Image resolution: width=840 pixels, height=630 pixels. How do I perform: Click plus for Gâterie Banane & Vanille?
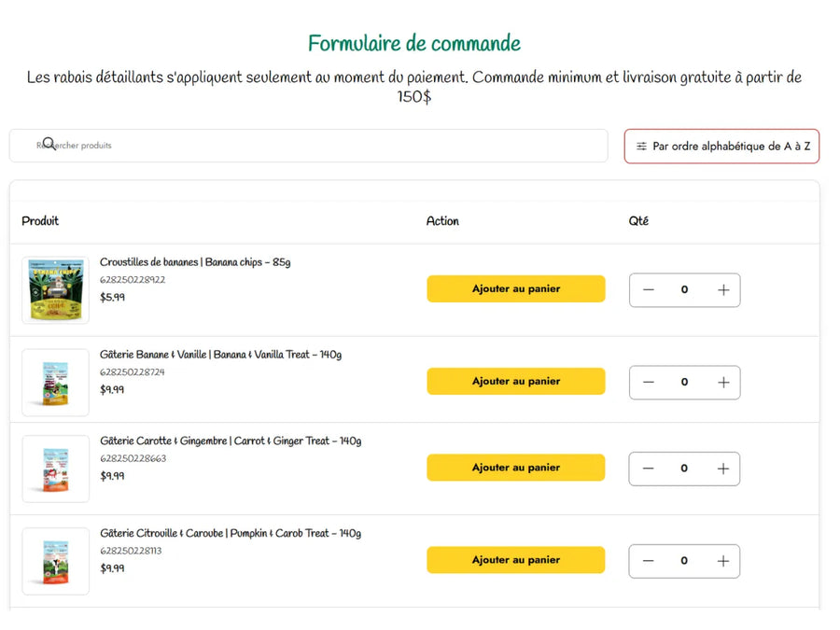click(722, 383)
